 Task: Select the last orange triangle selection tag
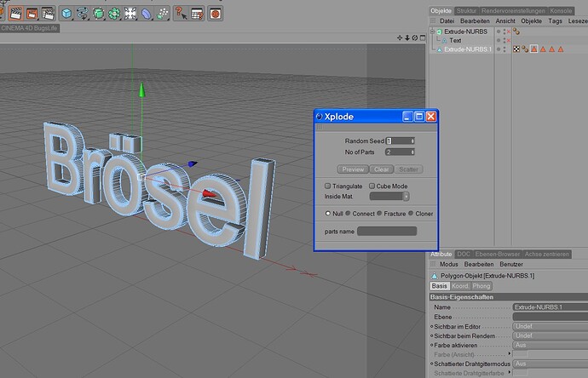pos(561,49)
